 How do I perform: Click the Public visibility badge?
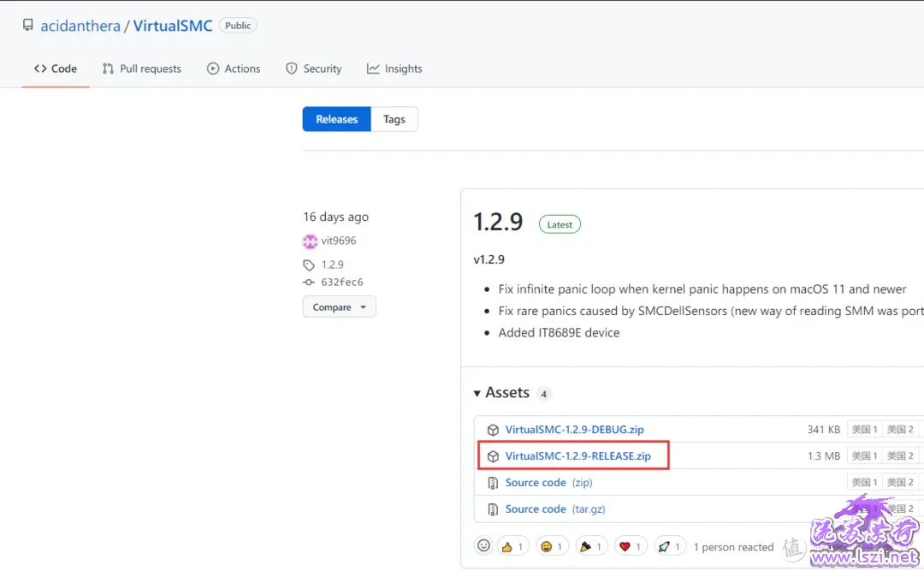pos(238,26)
